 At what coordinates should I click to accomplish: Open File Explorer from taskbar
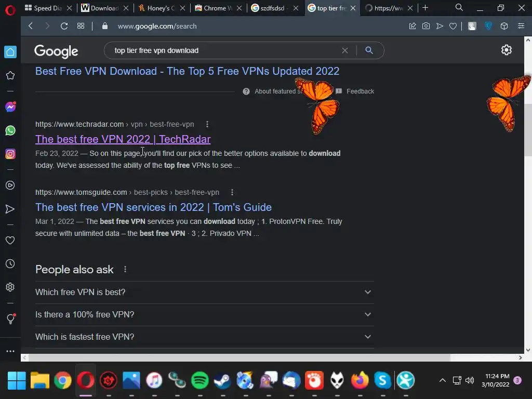click(39, 380)
